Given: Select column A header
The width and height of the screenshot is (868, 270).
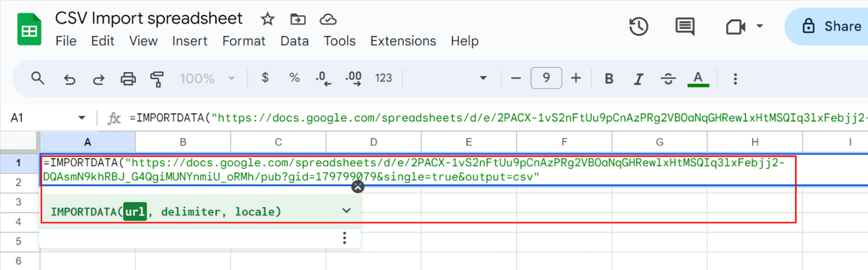Looking at the screenshot, I should [x=87, y=143].
